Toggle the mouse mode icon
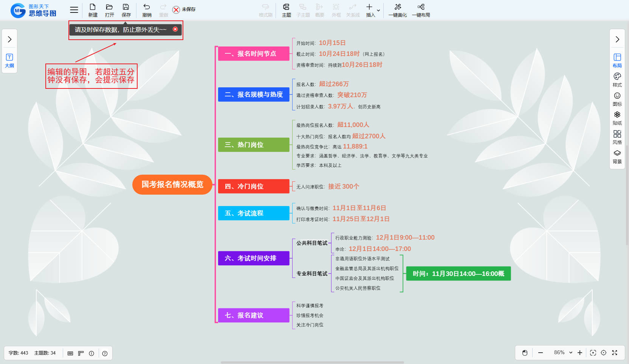 (x=525, y=353)
